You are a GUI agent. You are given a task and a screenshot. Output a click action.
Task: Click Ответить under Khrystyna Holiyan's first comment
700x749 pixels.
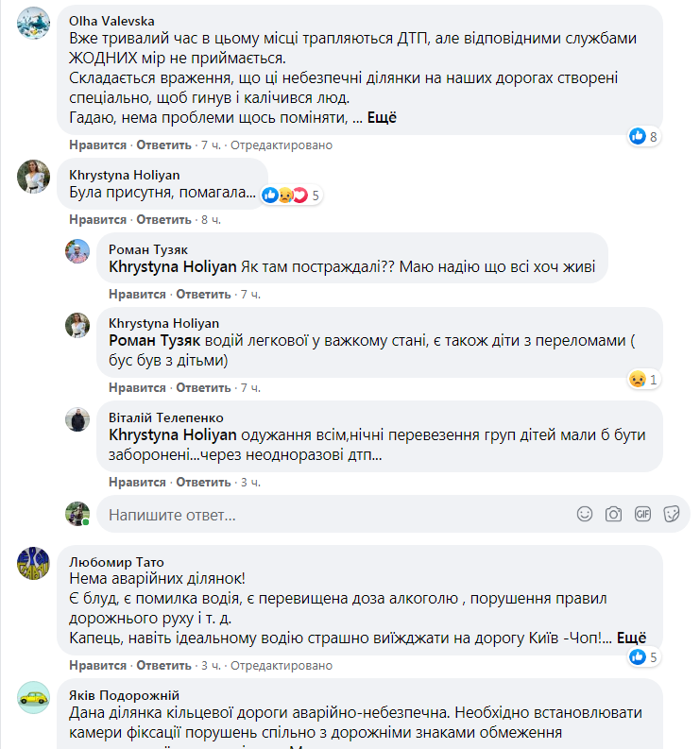[x=163, y=219]
